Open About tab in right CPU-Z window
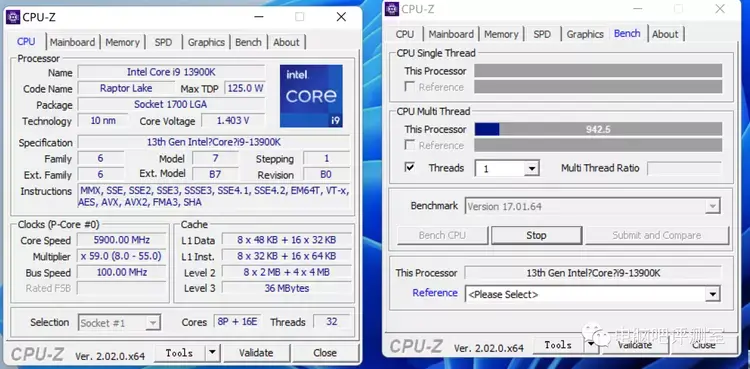Viewport: 750px width, 369px height. tap(665, 34)
